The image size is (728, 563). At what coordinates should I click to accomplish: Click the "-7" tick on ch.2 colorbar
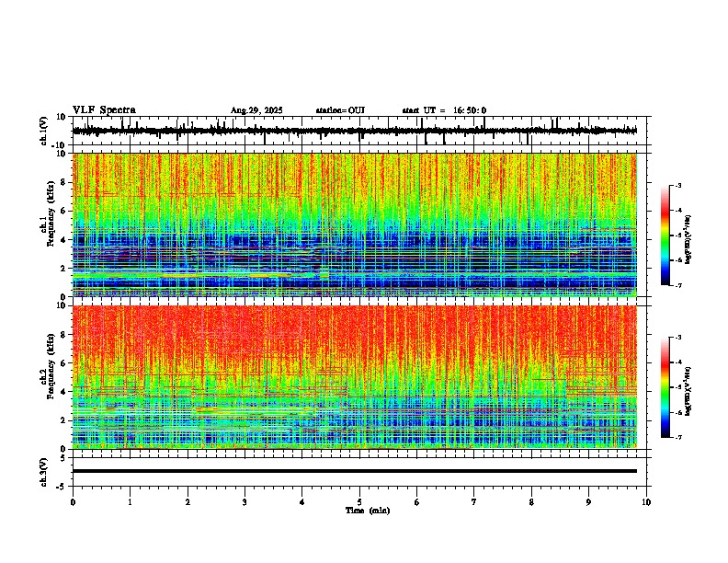(x=677, y=437)
